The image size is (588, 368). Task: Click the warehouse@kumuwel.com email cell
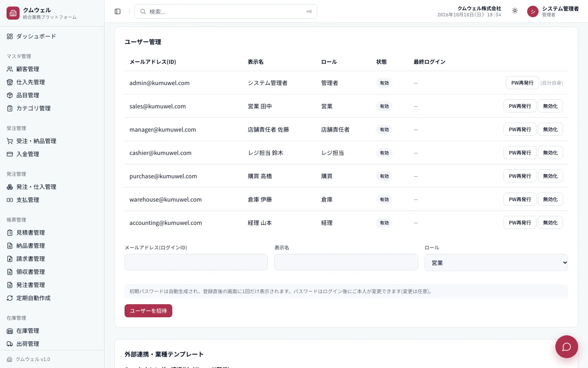pyautogui.click(x=165, y=200)
